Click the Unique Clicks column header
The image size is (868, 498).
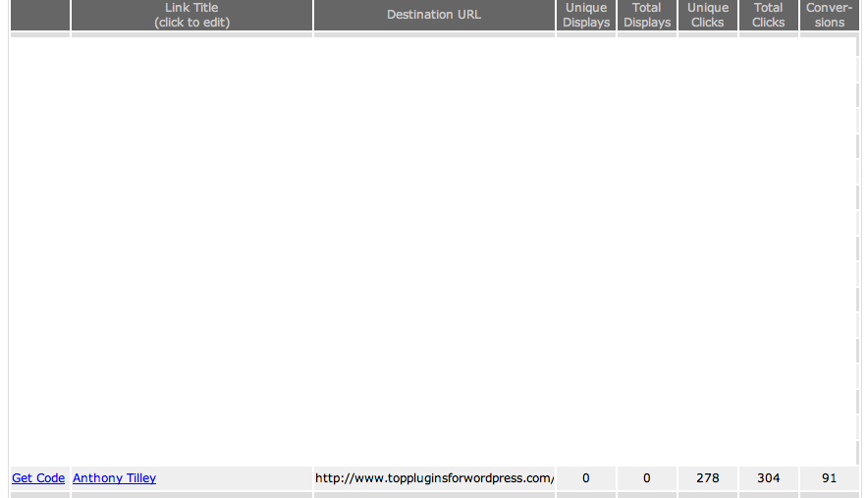(708, 15)
